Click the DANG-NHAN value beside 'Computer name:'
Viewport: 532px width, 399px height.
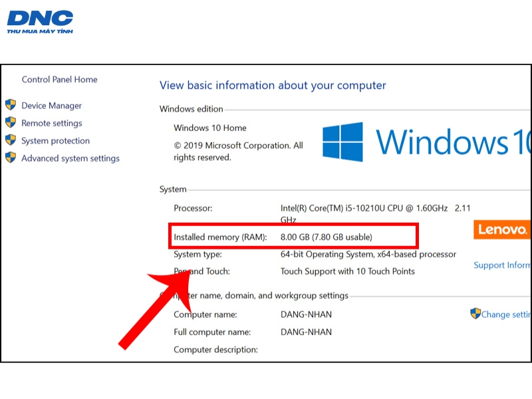(x=306, y=315)
